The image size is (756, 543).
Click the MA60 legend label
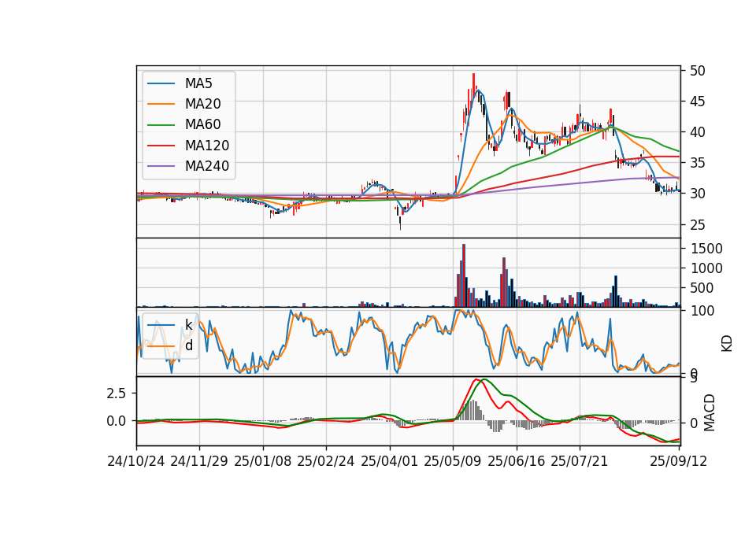pos(202,124)
